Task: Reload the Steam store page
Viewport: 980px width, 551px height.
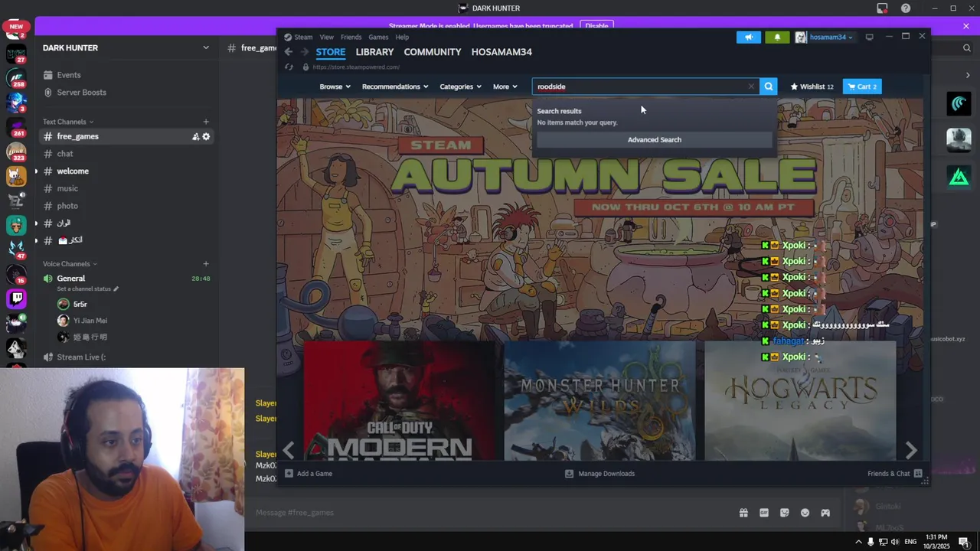Action: coord(289,67)
